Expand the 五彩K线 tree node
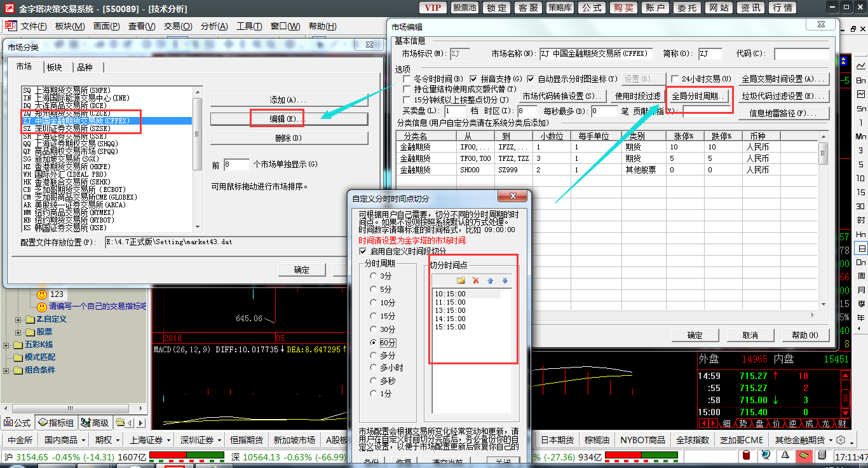This screenshot has width=868, height=468. coord(6,345)
